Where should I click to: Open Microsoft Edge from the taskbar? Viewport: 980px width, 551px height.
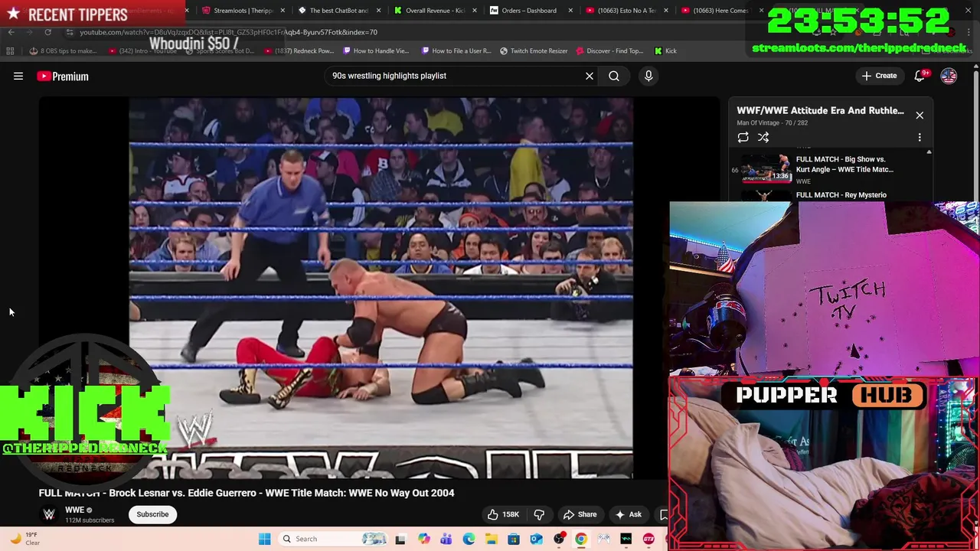click(x=469, y=539)
